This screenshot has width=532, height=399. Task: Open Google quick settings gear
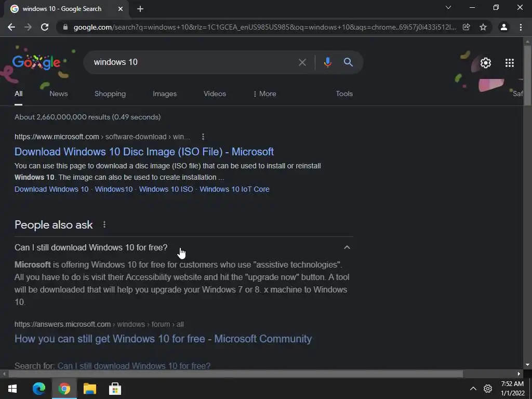[486, 63]
